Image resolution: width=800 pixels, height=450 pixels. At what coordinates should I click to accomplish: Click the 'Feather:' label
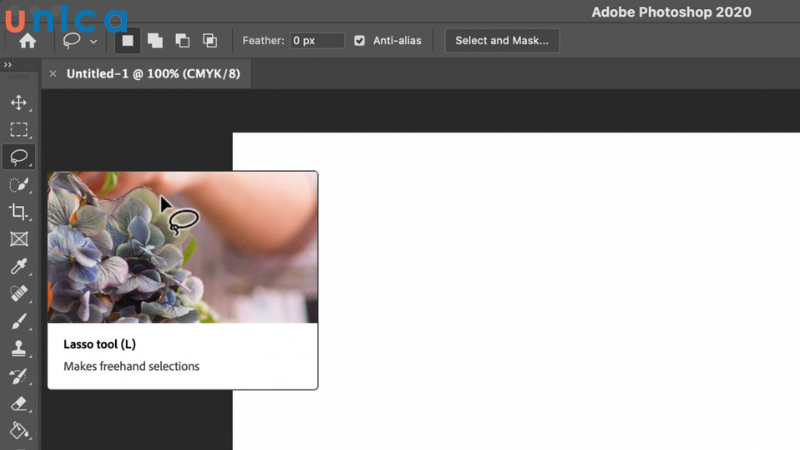(263, 40)
